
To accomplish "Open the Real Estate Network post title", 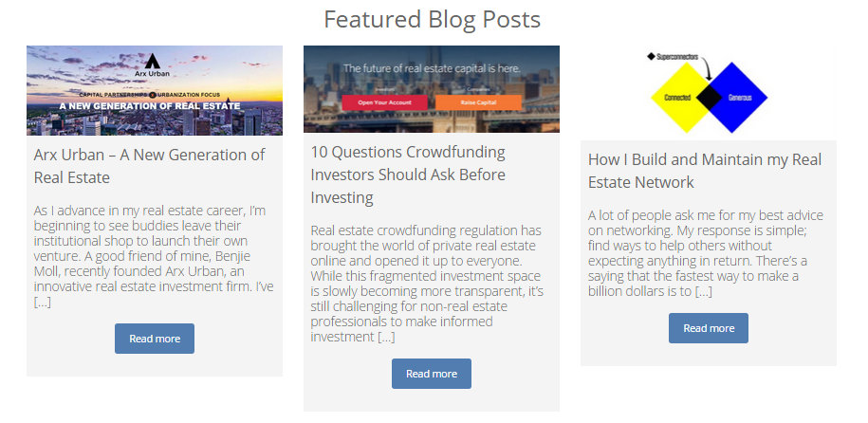I will click(x=704, y=171).
